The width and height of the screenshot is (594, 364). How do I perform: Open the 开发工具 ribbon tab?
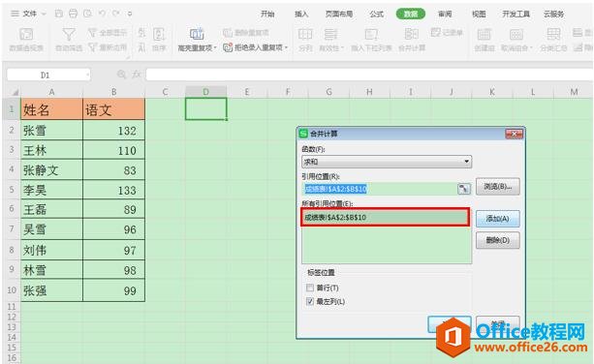516,14
